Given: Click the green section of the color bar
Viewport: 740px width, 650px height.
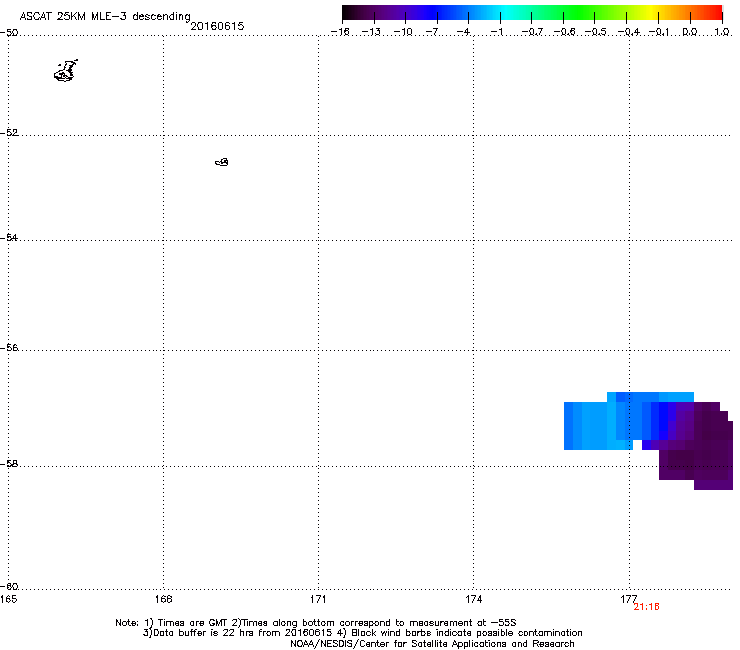Looking at the screenshot, I should point(578,13).
